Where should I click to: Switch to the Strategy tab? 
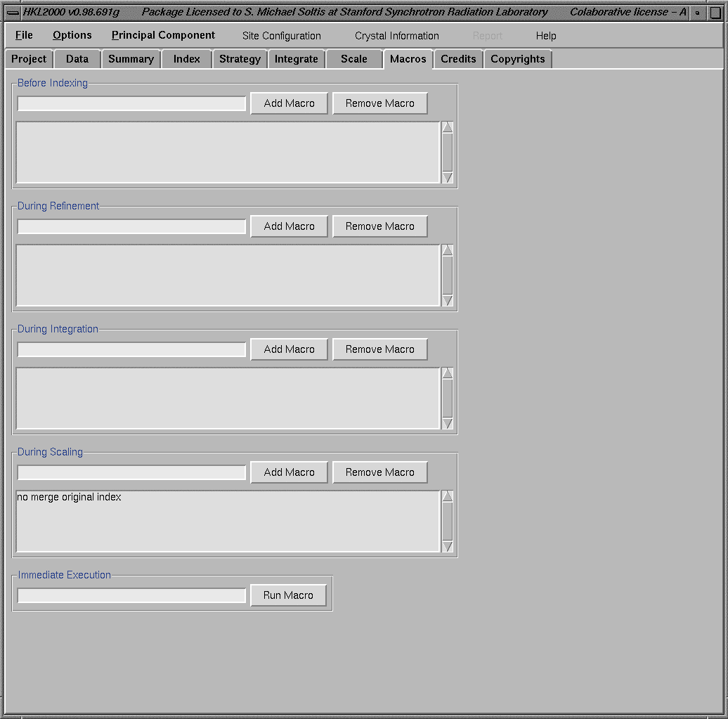pyautogui.click(x=240, y=59)
